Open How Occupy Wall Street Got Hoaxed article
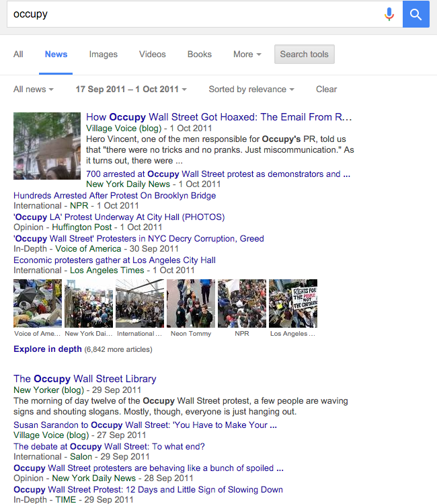Viewport: 437px width, 504px height. (219, 117)
